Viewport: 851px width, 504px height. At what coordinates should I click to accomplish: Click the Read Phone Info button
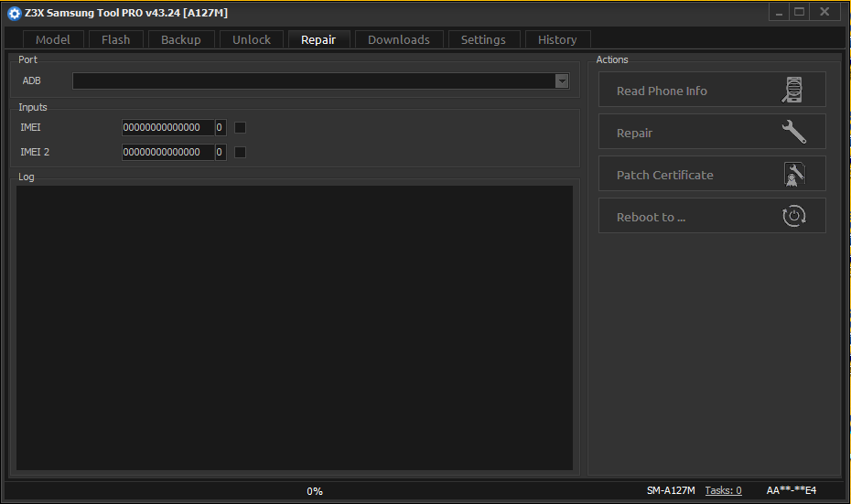pos(712,90)
